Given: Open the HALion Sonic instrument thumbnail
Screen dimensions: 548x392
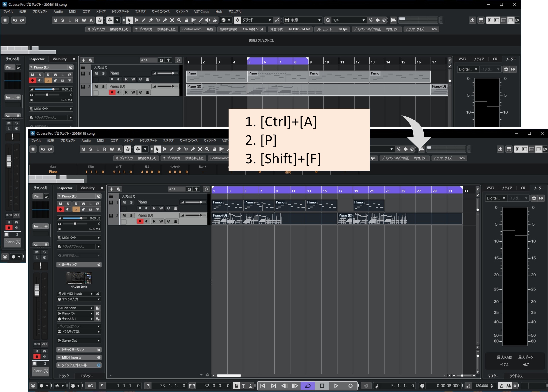Looking at the screenshot, I should pyautogui.click(x=79, y=278).
